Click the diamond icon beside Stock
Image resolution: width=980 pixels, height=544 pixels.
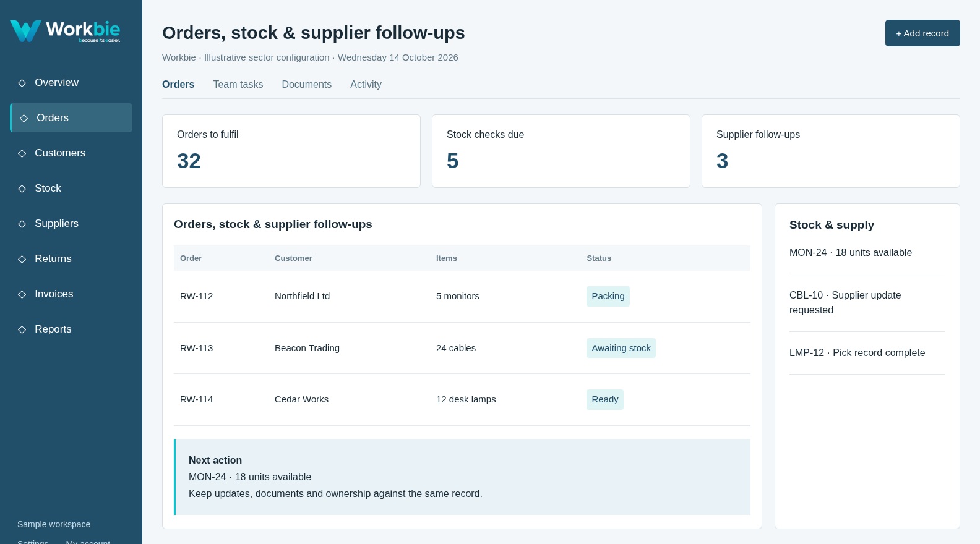click(22, 189)
